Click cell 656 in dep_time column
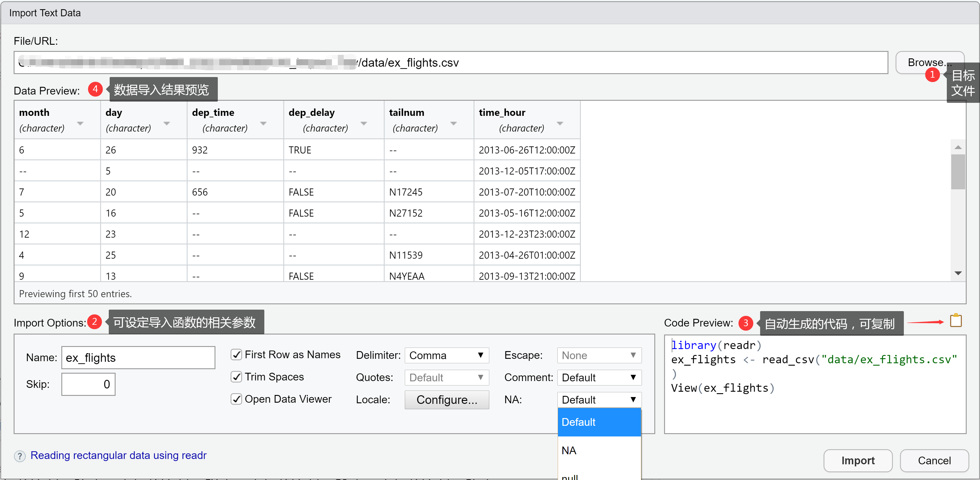 point(235,192)
